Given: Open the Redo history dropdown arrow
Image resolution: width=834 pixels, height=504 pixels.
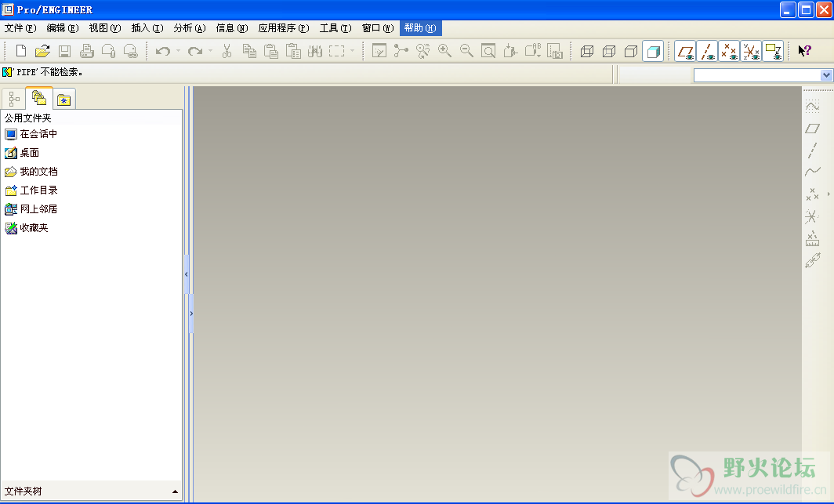Looking at the screenshot, I should point(211,51).
